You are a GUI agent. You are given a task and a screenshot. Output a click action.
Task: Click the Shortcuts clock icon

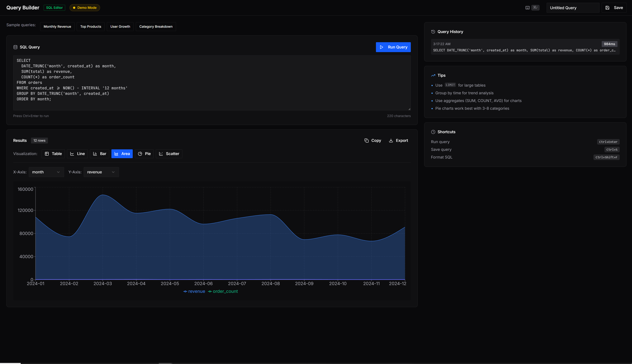point(433,132)
